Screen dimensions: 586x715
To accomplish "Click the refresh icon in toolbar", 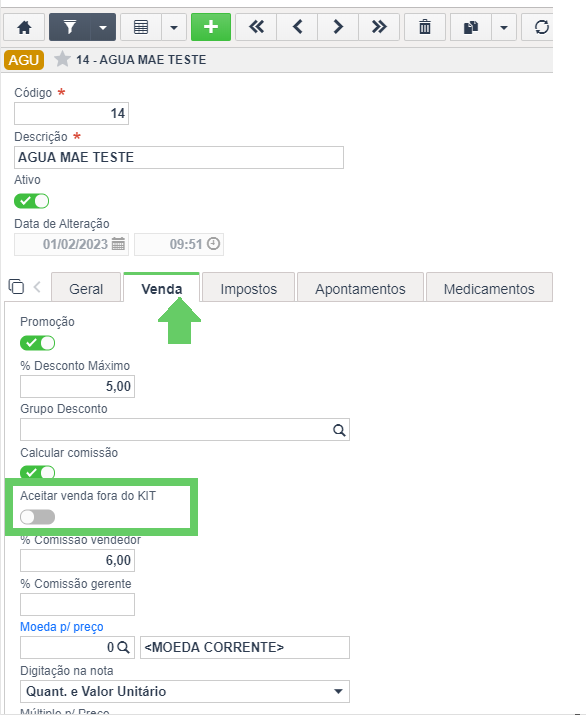I will pyautogui.click(x=541, y=27).
